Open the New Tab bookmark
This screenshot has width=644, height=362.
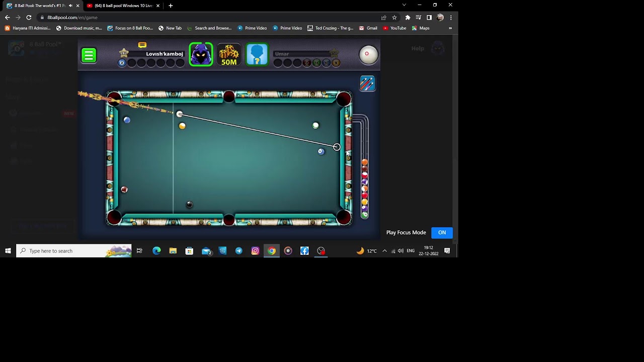point(170,28)
